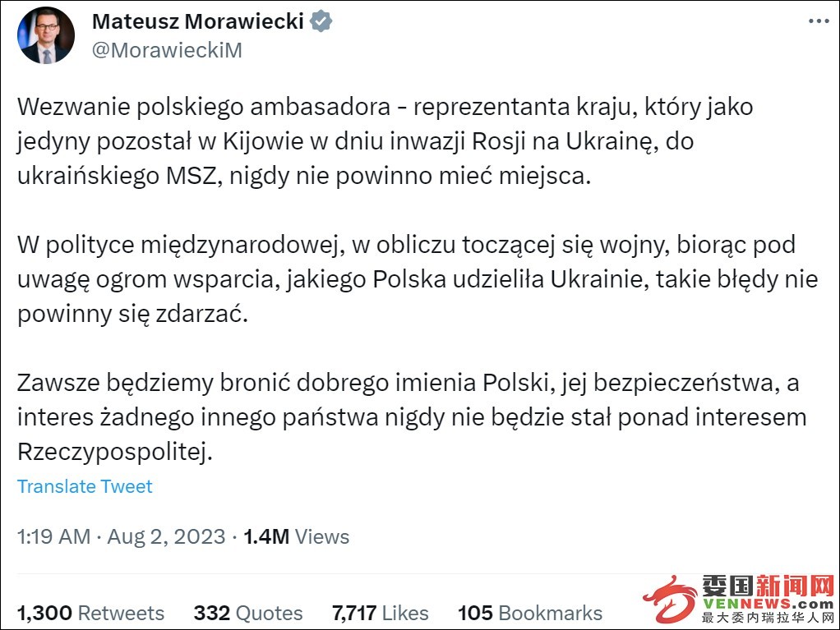
Task: Click the first paragraph about Wezwanie polskiego ambasadora
Action: [385, 141]
